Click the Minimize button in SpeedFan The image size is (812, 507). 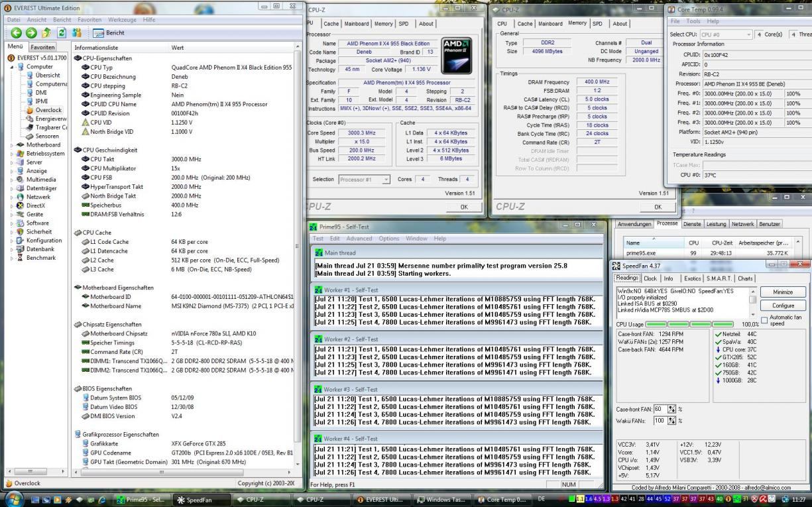783,292
